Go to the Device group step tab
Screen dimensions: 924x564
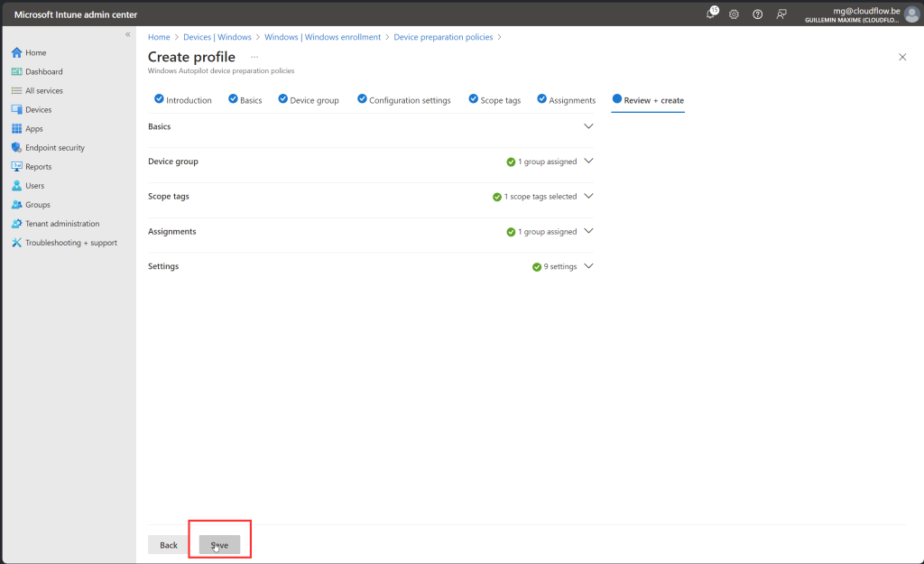309,100
